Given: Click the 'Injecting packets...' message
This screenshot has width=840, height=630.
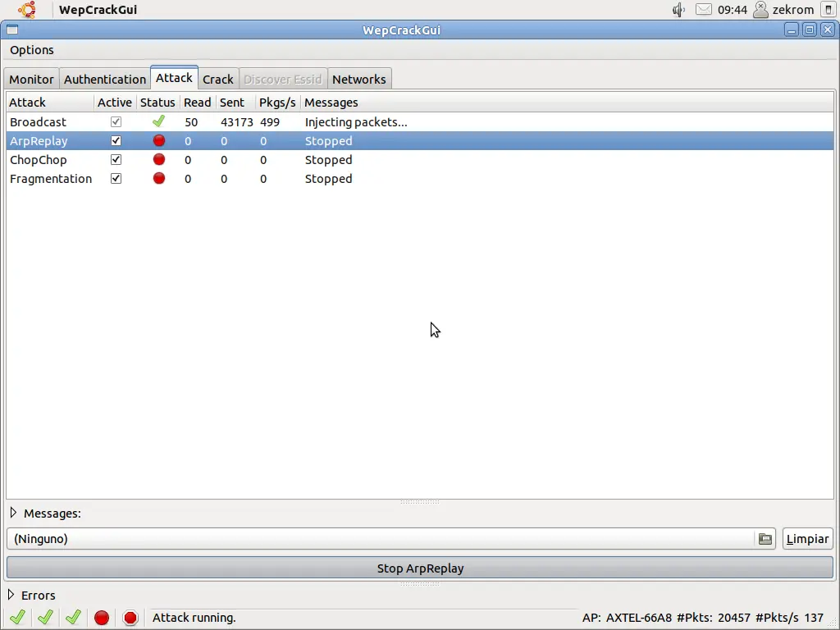Looking at the screenshot, I should click(356, 122).
